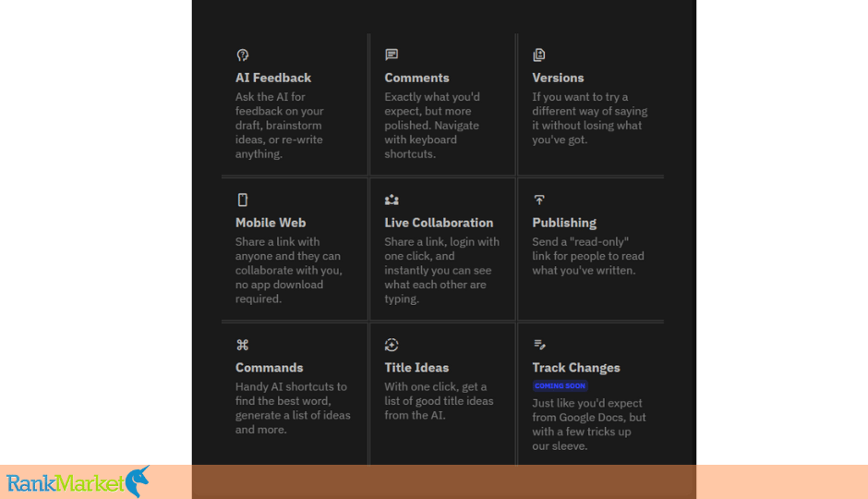Select the AI Feedback heading
Screen dimensions: 868x499
[273, 78]
